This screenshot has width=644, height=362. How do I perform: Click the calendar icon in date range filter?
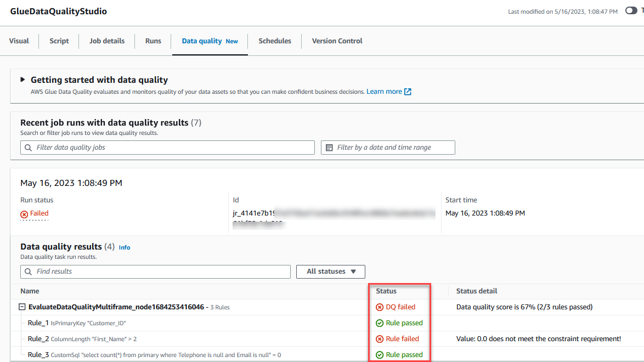pyautogui.click(x=329, y=148)
